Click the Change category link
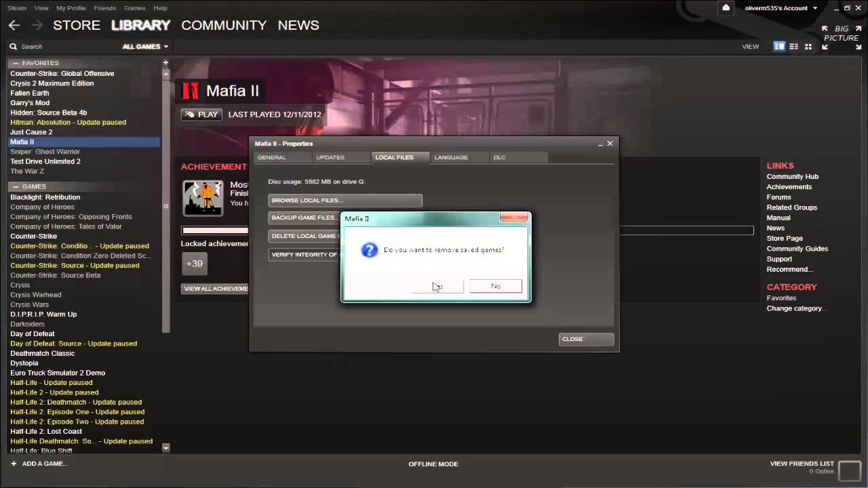Viewport: 868px width, 488px height. (795, 308)
